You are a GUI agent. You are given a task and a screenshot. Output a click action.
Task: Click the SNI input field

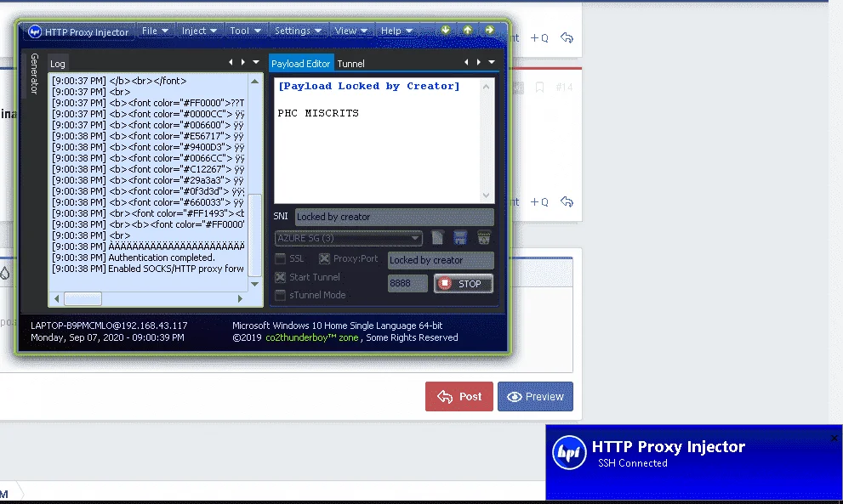coord(394,217)
